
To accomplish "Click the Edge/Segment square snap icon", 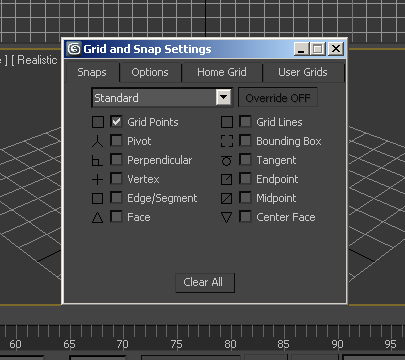I will tap(97, 199).
